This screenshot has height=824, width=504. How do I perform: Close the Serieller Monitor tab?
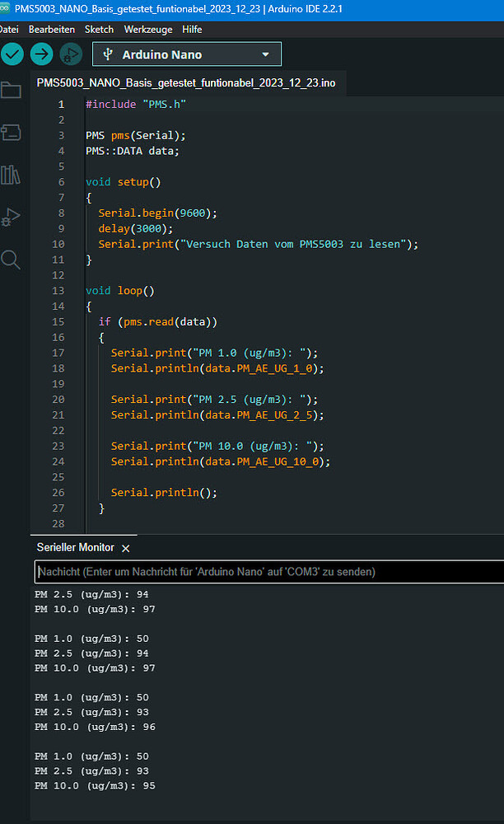pyautogui.click(x=126, y=548)
